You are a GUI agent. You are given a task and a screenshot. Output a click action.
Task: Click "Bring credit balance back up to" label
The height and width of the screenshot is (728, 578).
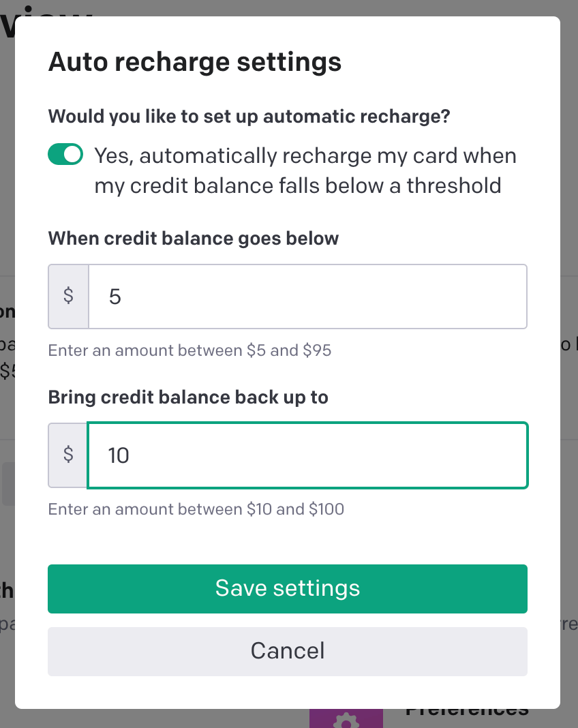[188, 397]
